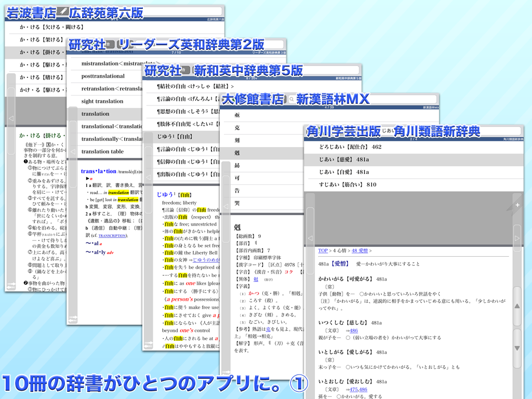The height and width of the screenshot is (399, 532).
Task: Click the ～·al·ly adv derivative
Action: click(x=100, y=252)
